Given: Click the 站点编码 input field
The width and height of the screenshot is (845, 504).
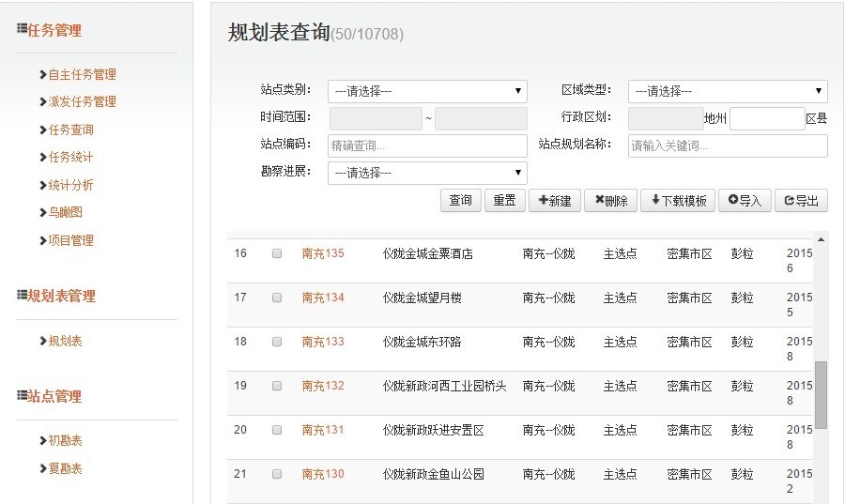Looking at the screenshot, I should (x=426, y=146).
